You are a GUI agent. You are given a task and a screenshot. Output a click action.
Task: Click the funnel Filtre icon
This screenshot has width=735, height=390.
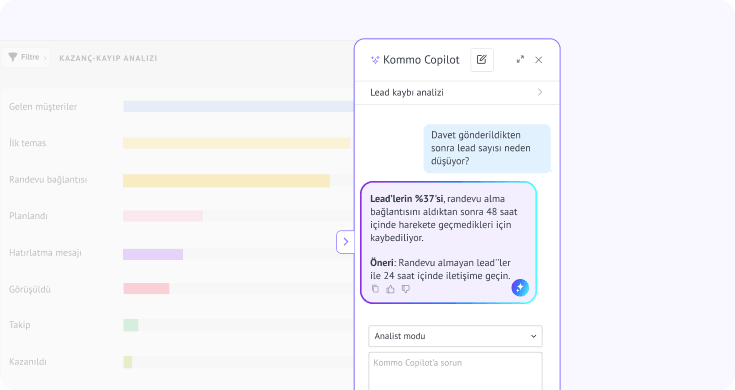pos(13,57)
